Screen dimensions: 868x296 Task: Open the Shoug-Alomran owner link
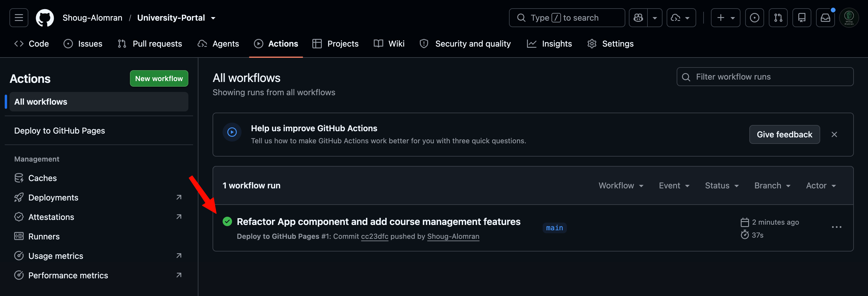(92, 18)
